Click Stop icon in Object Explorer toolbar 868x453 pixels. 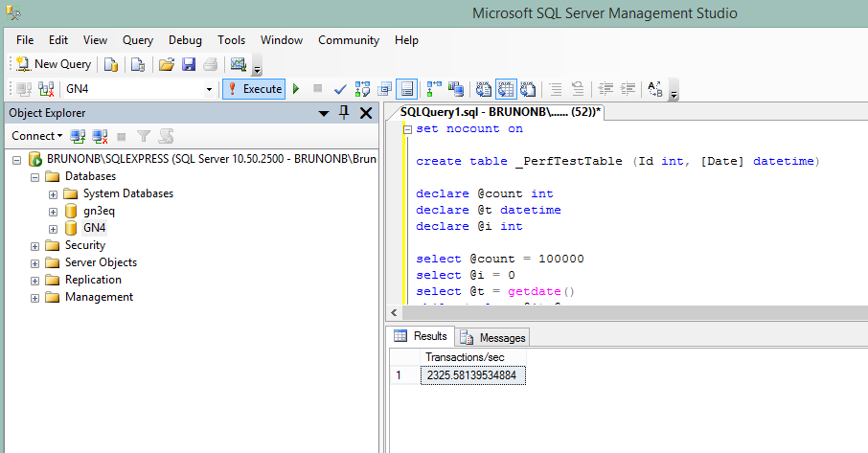click(x=122, y=137)
